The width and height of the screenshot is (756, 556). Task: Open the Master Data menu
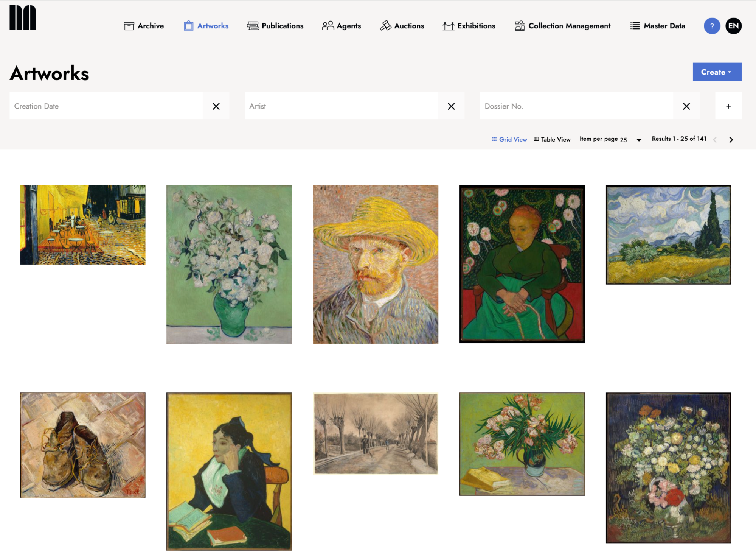658,26
